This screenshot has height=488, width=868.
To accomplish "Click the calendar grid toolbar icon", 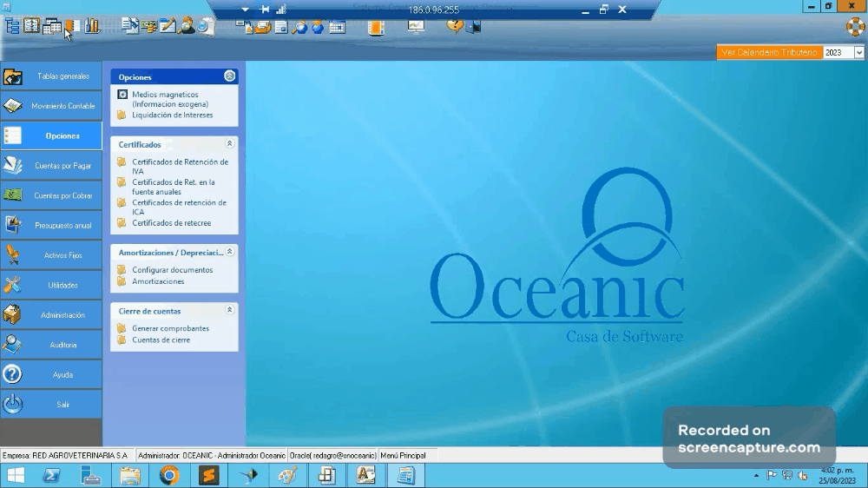I will 337,27.
